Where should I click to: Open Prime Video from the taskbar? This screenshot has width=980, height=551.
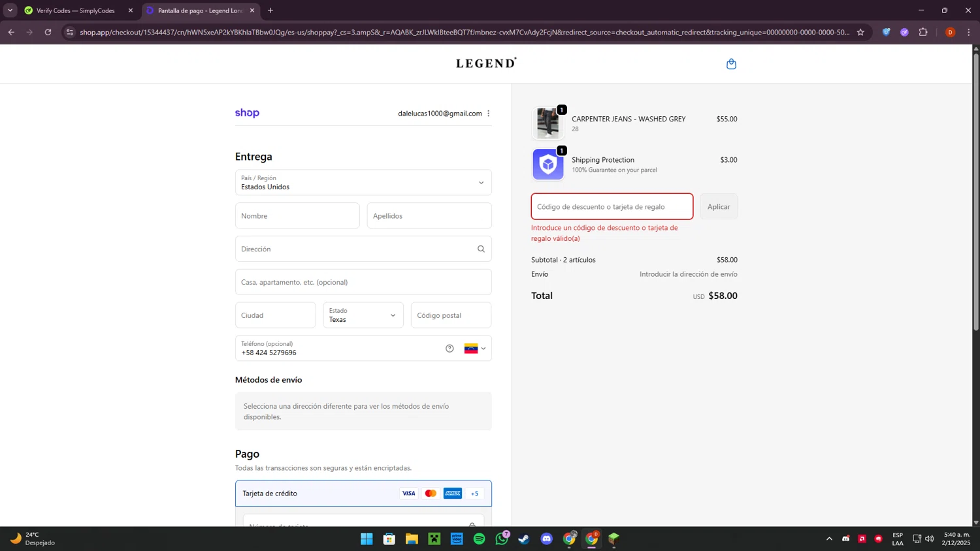pyautogui.click(x=457, y=539)
